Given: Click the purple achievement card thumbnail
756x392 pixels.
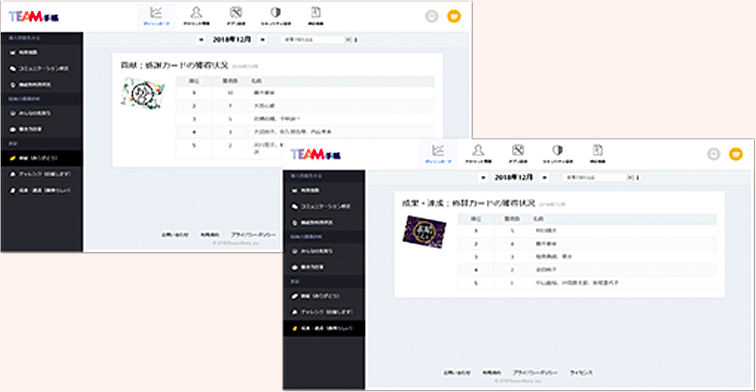Looking at the screenshot, I should click(424, 232).
